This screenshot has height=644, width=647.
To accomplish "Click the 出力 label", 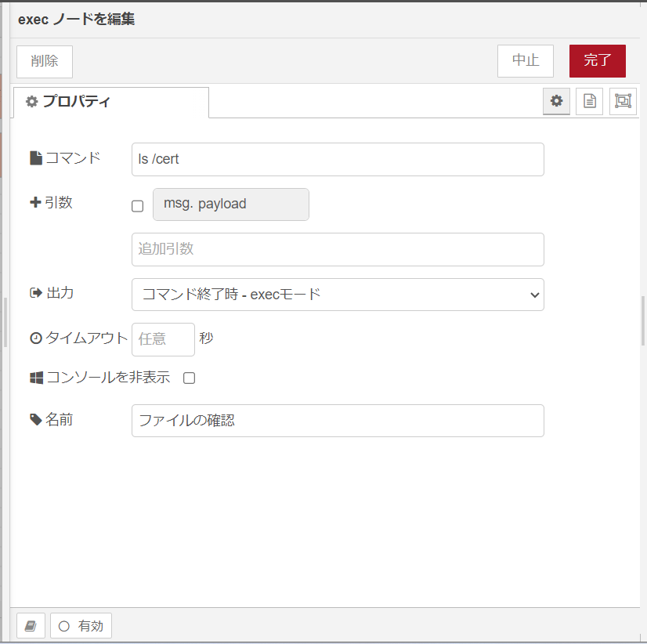I will [52, 293].
